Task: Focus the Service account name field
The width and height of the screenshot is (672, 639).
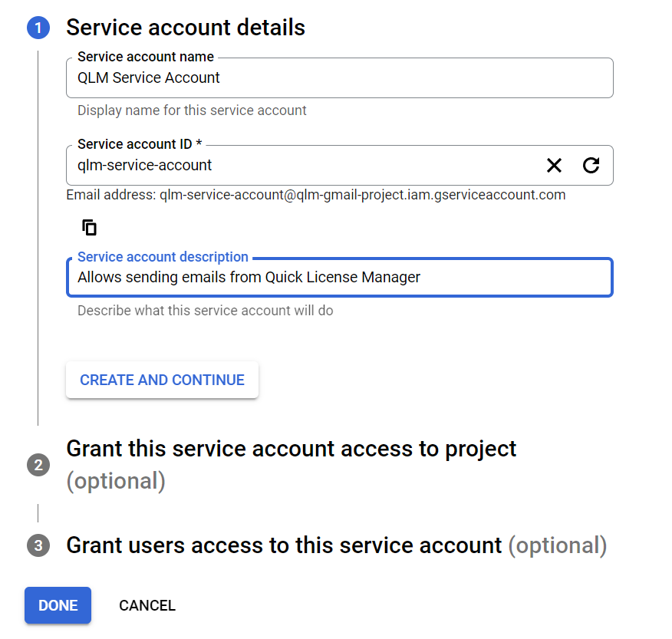Action: coord(339,78)
